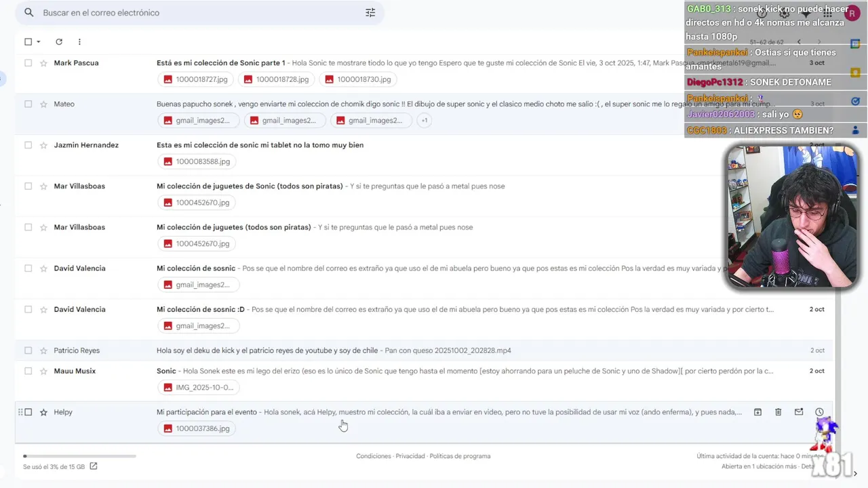Open the 1000083588.jpg attachment chip
The width and height of the screenshot is (868, 488).
(197, 161)
